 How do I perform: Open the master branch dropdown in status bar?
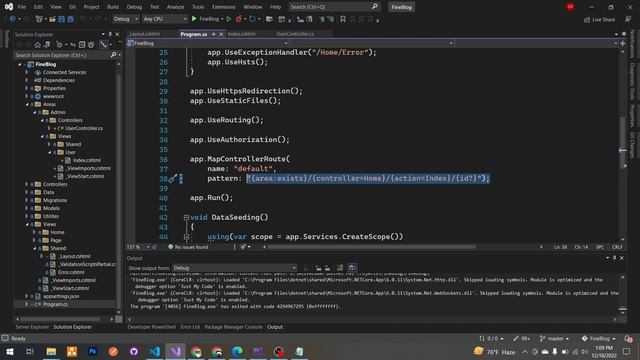point(555,338)
